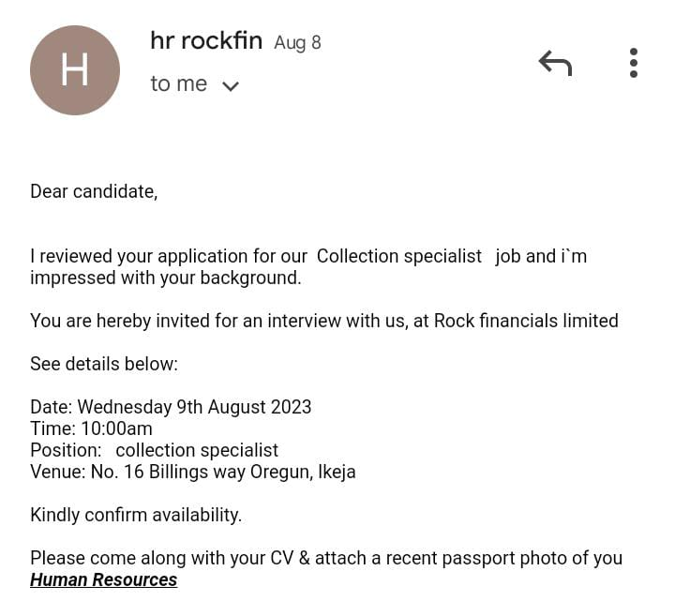Tap the 'Kindly confirm availability.' sentence
The height and width of the screenshot is (616, 675).
click(x=136, y=515)
